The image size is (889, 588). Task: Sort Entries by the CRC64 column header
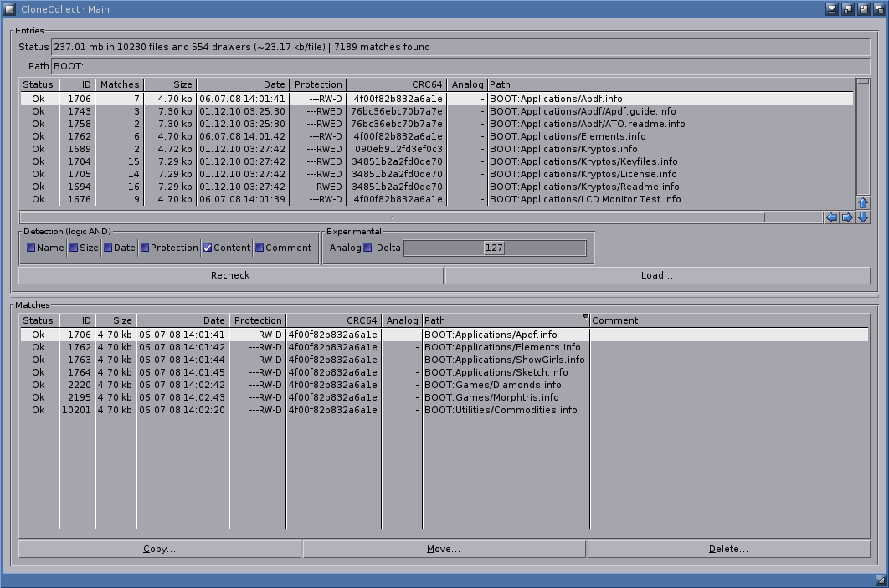pos(397,84)
